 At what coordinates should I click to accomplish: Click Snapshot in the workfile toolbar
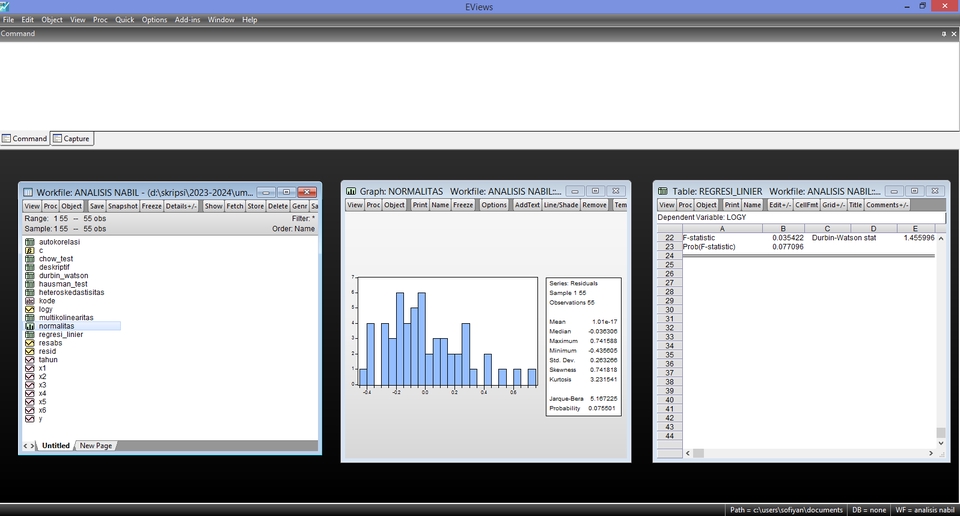click(x=123, y=206)
